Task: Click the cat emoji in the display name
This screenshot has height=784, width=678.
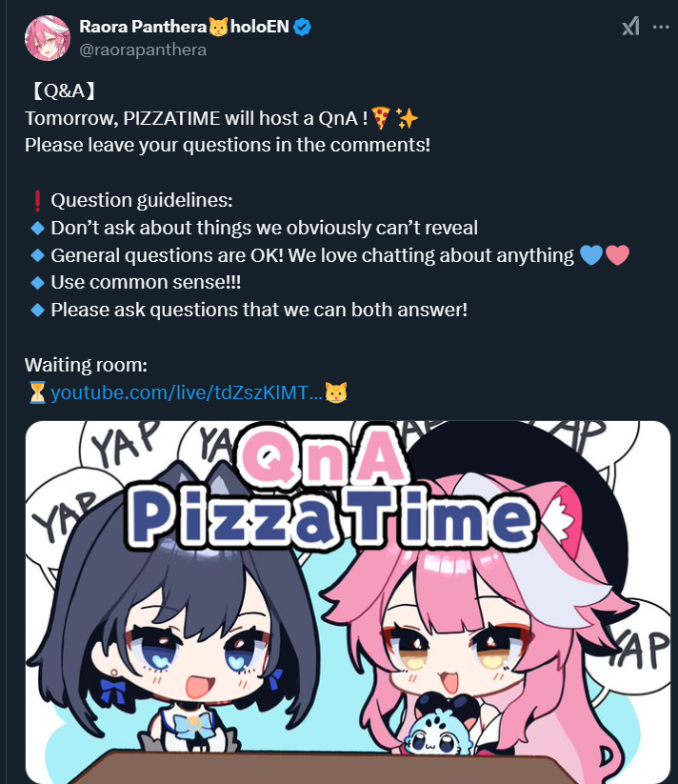Action: [x=218, y=27]
